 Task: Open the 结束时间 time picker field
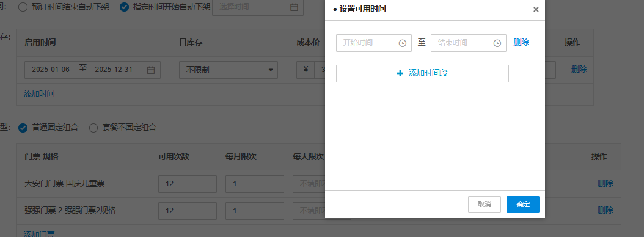(x=468, y=43)
